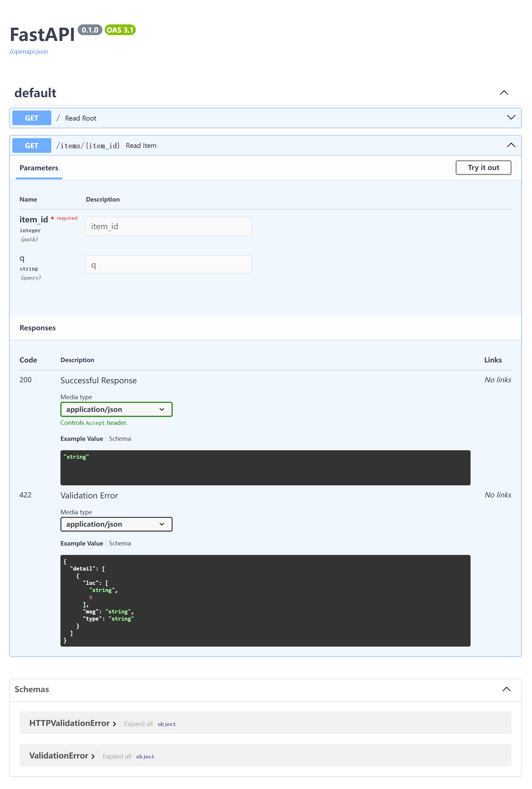
Task: Click Expand all for ValidationError
Action: [x=117, y=756]
